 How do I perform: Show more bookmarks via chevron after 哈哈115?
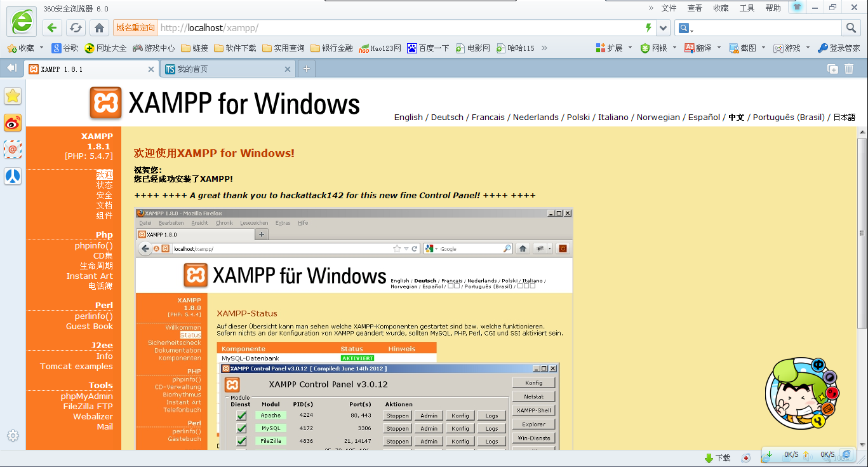pos(544,48)
